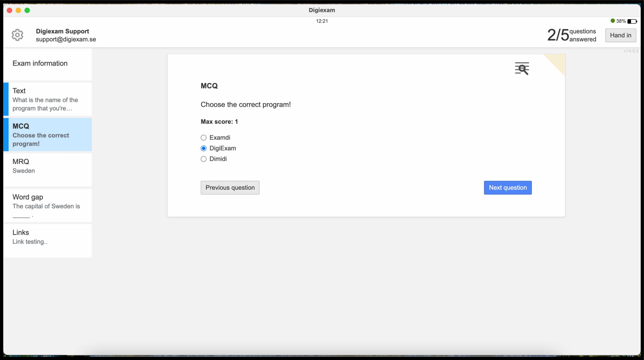The height and width of the screenshot is (360, 644).
Task: Click the text search magnifier icon
Action: (x=522, y=68)
